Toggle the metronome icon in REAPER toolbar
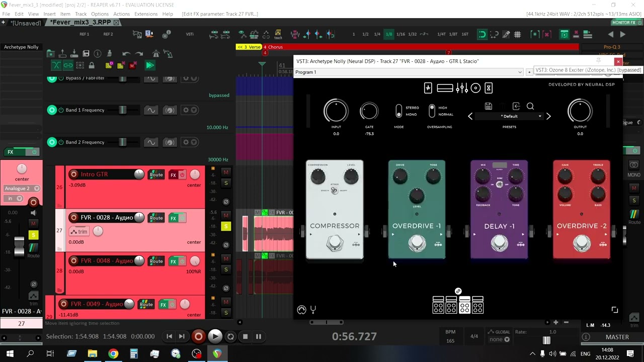The height and width of the screenshot is (362, 644). click(x=156, y=53)
